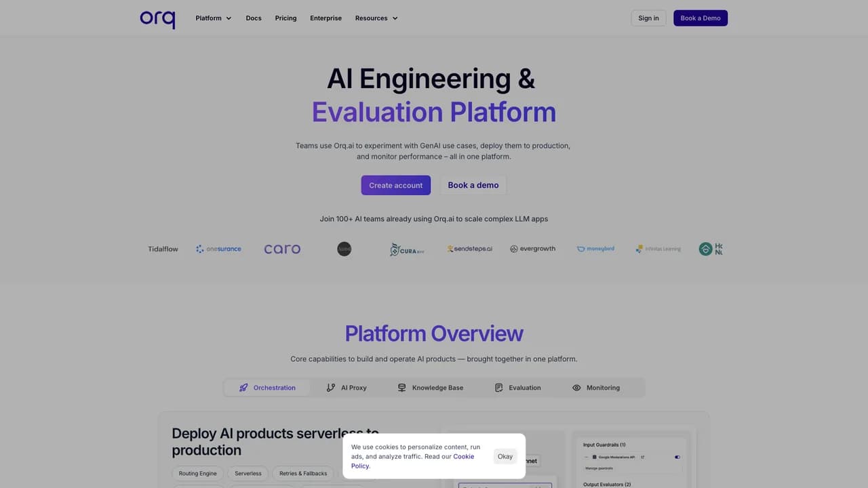This screenshot has width=868, height=488.
Task: Click the hero Book a demo button
Action: click(473, 185)
